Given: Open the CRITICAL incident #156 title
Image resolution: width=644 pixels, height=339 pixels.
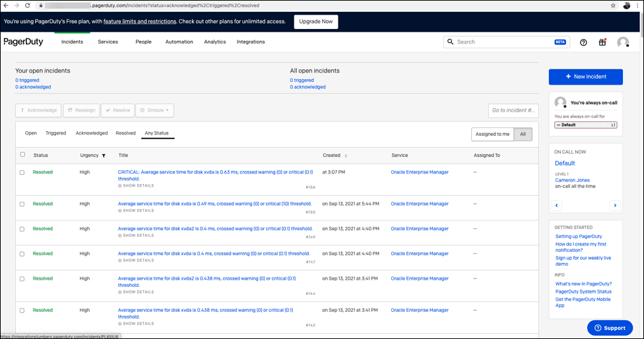Looking at the screenshot, I should click(215, 175).
